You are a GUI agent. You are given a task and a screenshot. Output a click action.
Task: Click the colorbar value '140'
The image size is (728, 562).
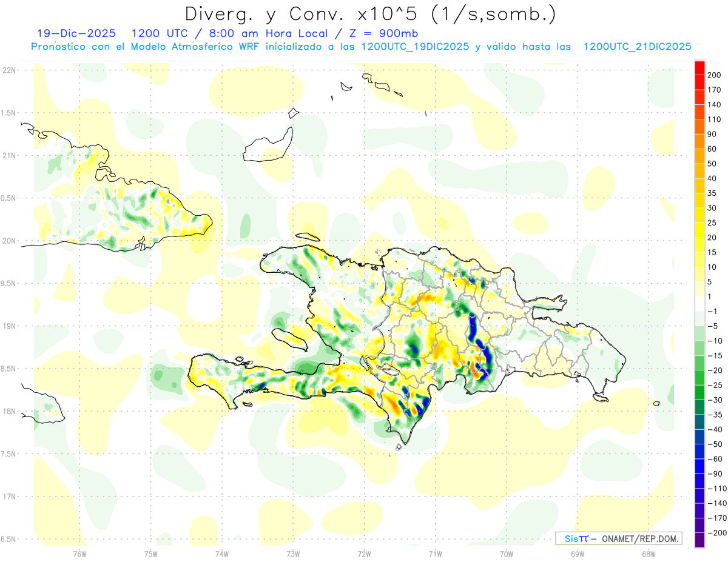tap(713, 104)
